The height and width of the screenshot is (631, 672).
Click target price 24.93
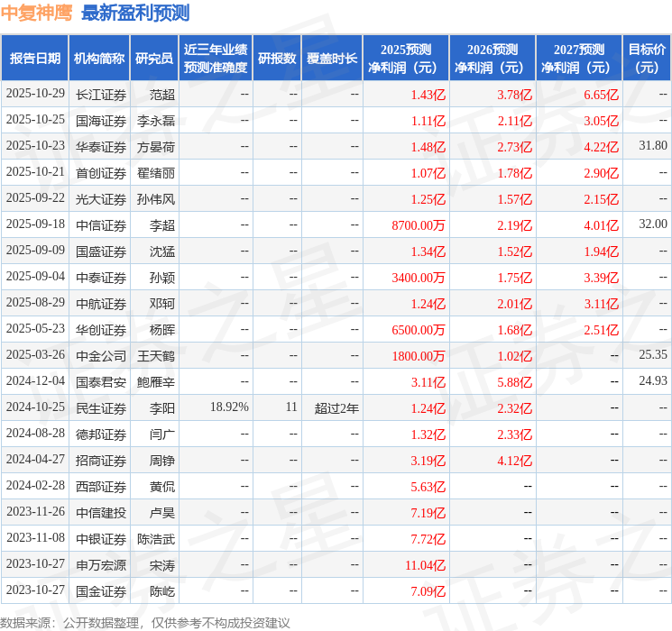653,380
